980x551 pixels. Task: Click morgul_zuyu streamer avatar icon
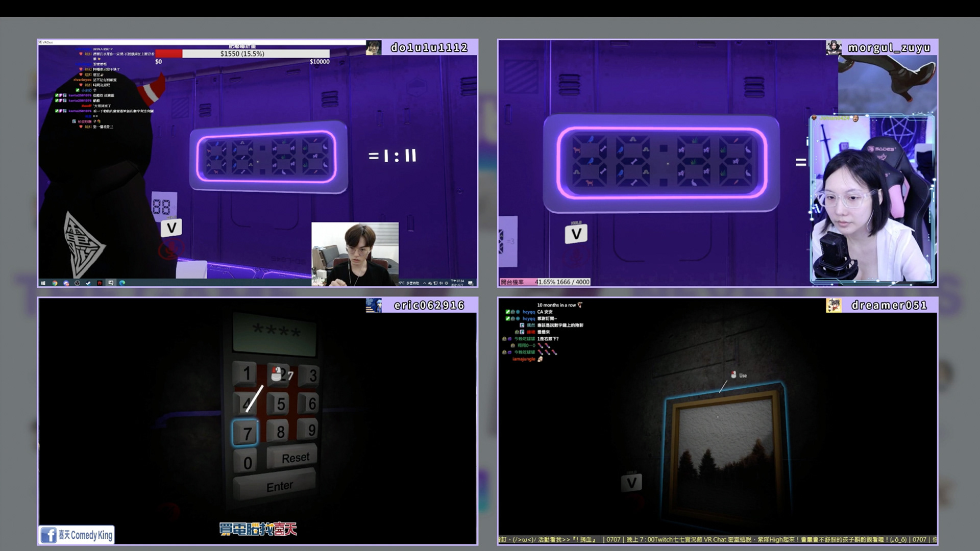(x=834, y=47)
